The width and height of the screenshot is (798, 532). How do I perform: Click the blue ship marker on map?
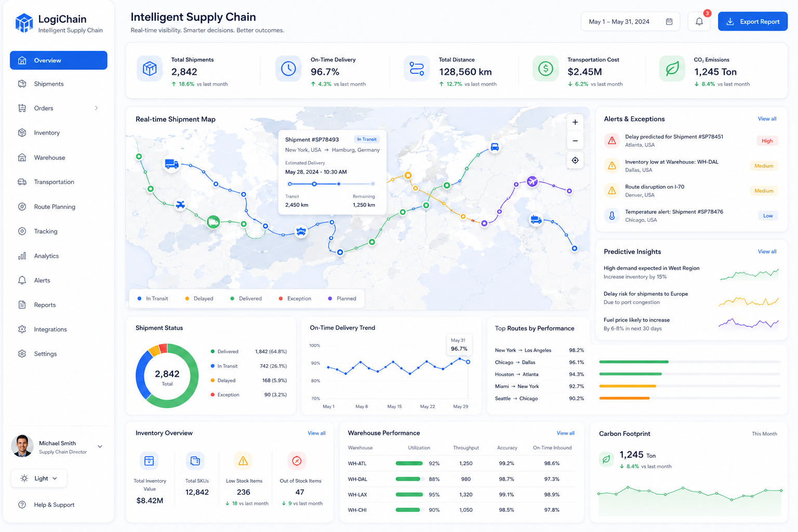[x=301, y=232]
